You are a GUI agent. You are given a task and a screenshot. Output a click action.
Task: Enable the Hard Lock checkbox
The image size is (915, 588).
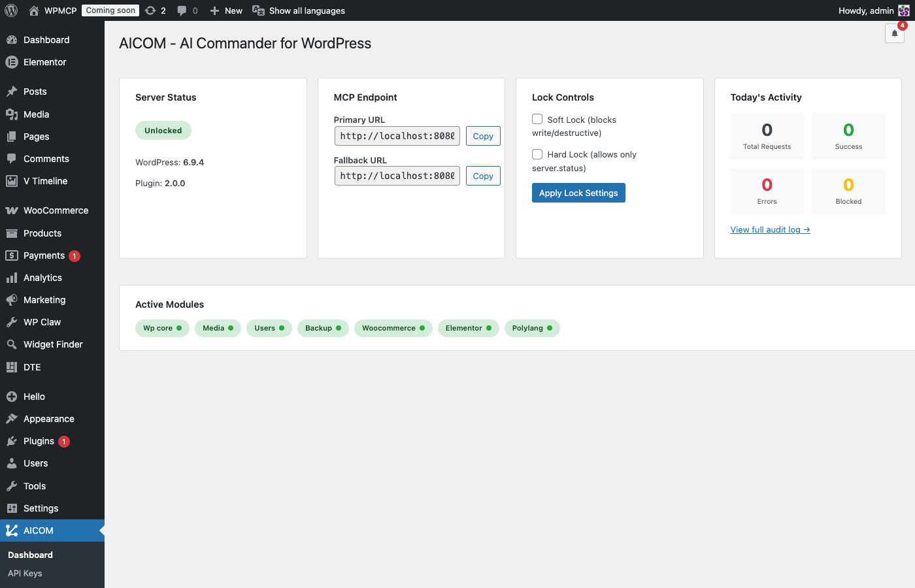537,154
